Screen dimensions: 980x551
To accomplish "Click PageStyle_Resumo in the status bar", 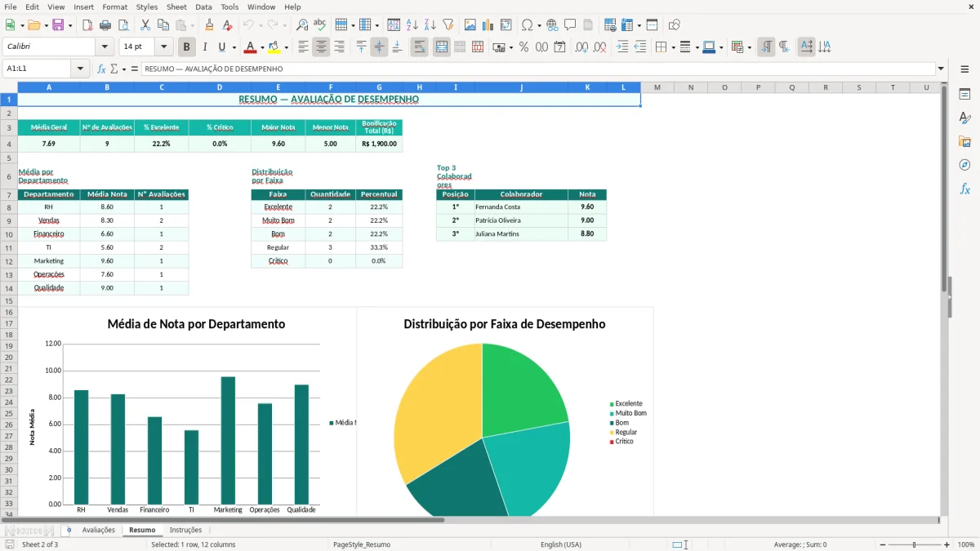I will [362, 544].
